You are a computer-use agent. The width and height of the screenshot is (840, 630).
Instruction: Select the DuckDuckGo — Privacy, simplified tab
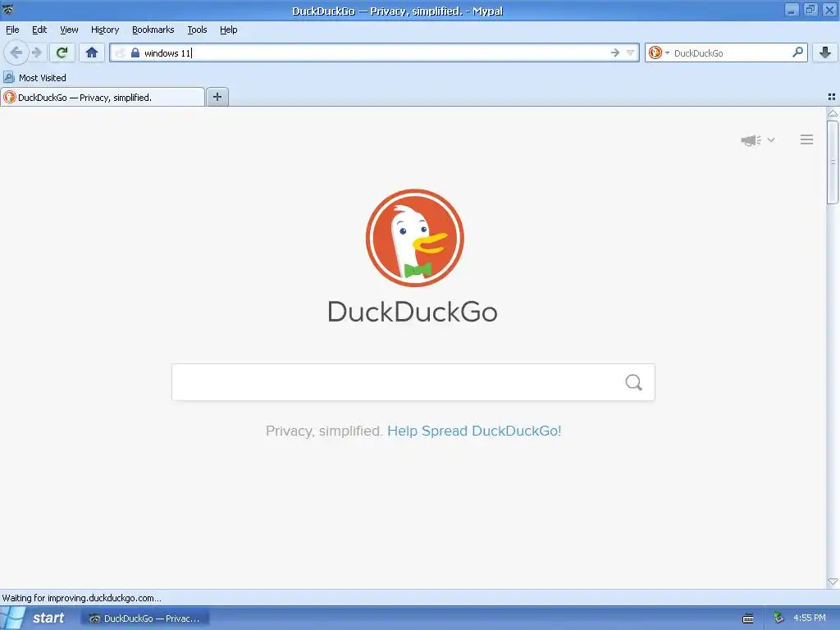coord(103,97)
